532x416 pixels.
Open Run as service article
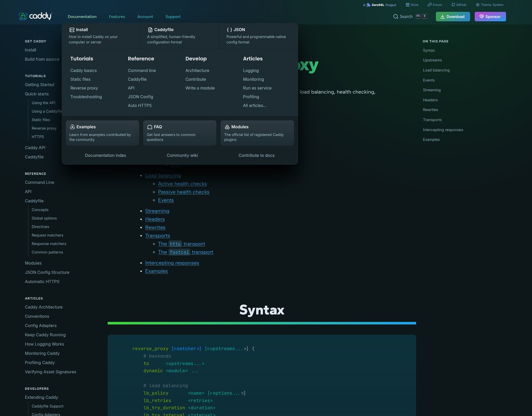point(257,88)
